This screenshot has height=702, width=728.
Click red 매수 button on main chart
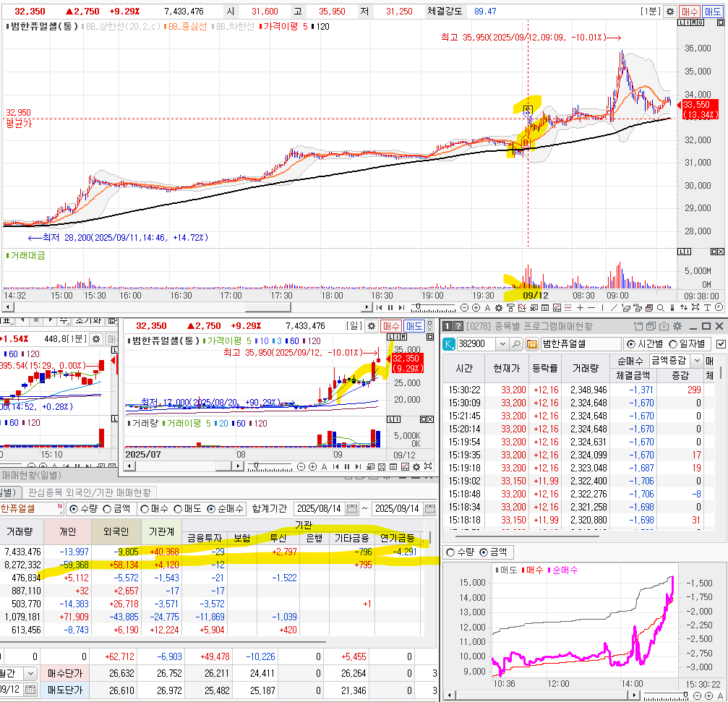(x=690, y=12)
